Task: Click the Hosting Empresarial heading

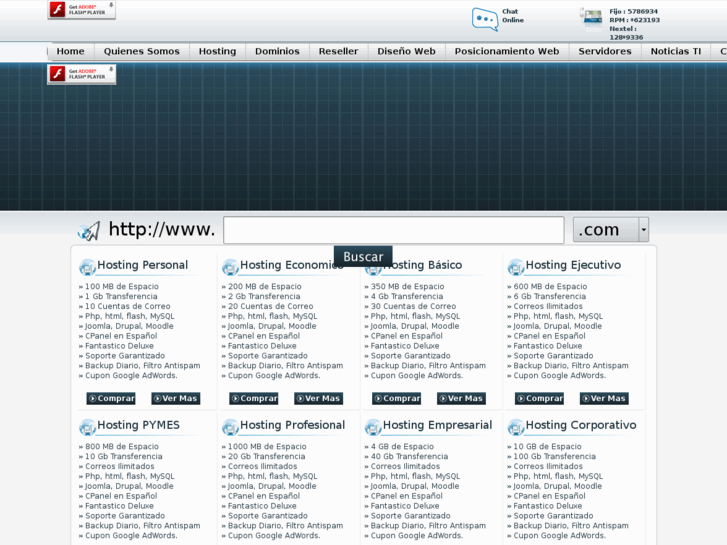Action: (x=437, y=425)
